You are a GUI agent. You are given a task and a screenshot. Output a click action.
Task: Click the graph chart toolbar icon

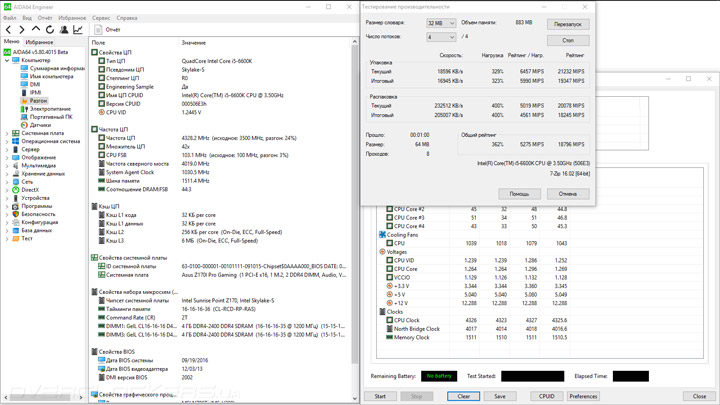click(x=78, y=29)
